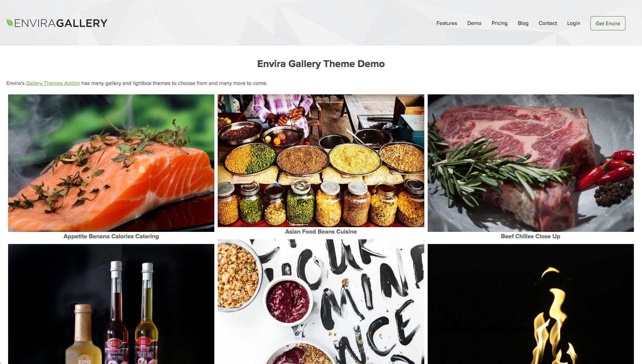Viewport: 642px width, 364px height.
Task: Click the Appetite Banana Calories Catering caption
Action: 111,236
